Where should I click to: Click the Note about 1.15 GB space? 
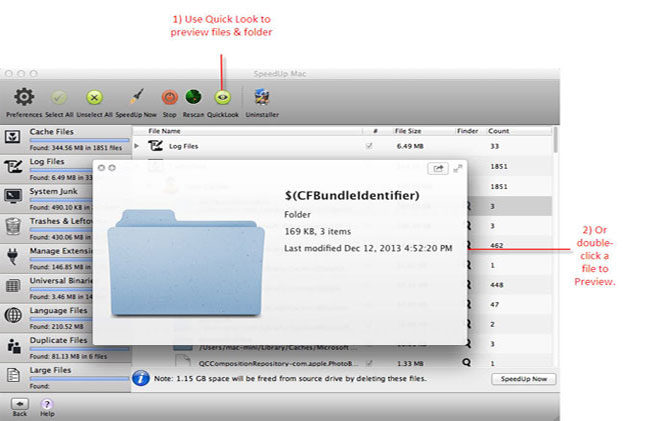[290, 378]
